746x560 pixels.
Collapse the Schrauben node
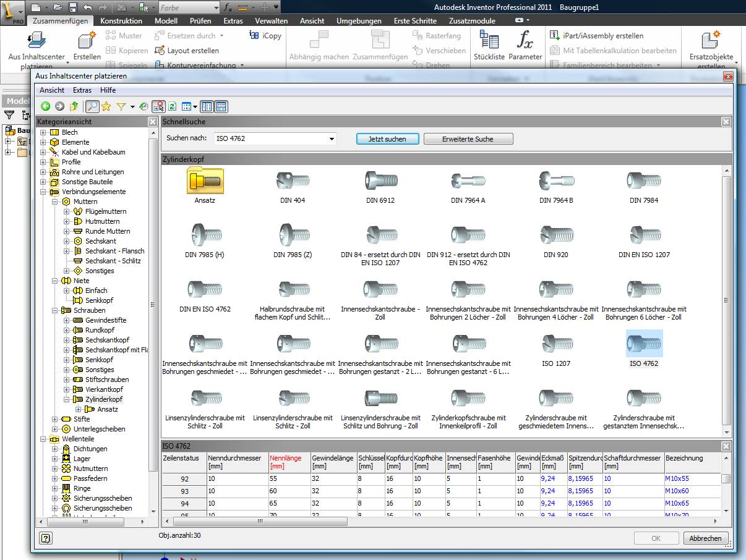tap(55, 310)
